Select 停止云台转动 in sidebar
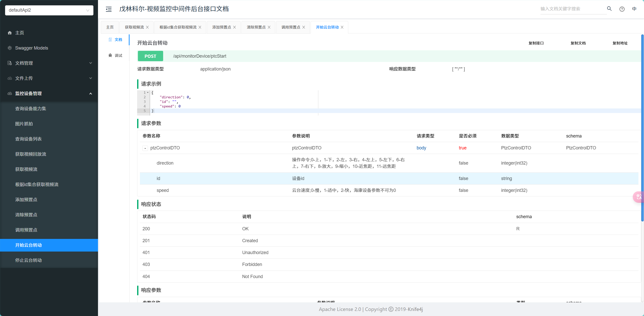This screenshot has height=316, width=644. pos(29,260)
